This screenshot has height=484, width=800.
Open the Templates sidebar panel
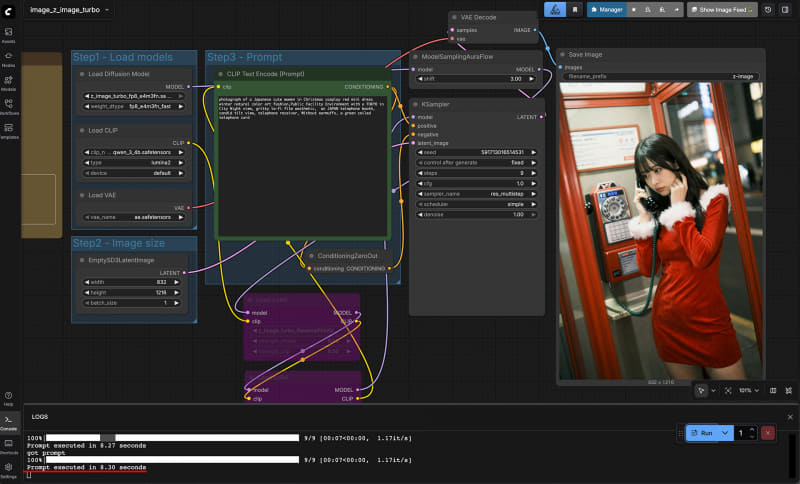click(x=9, y=131)
